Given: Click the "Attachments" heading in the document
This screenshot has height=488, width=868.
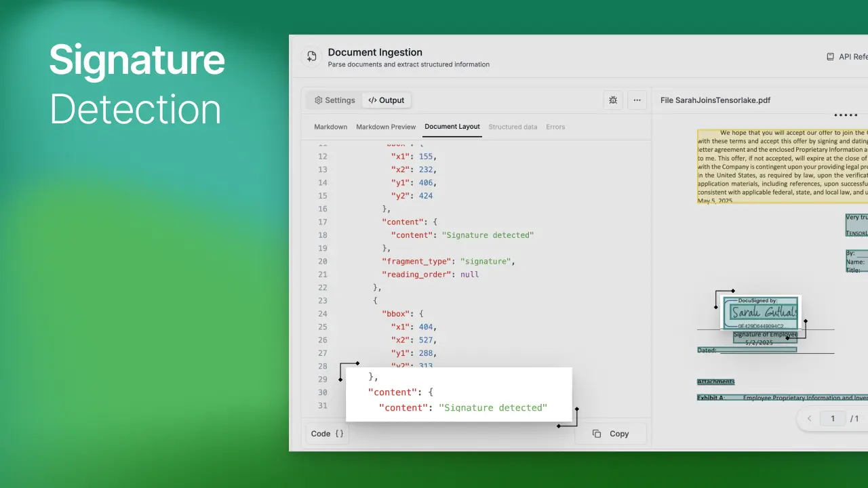Looking at the screenshot, I should click(x=716, y=382).
